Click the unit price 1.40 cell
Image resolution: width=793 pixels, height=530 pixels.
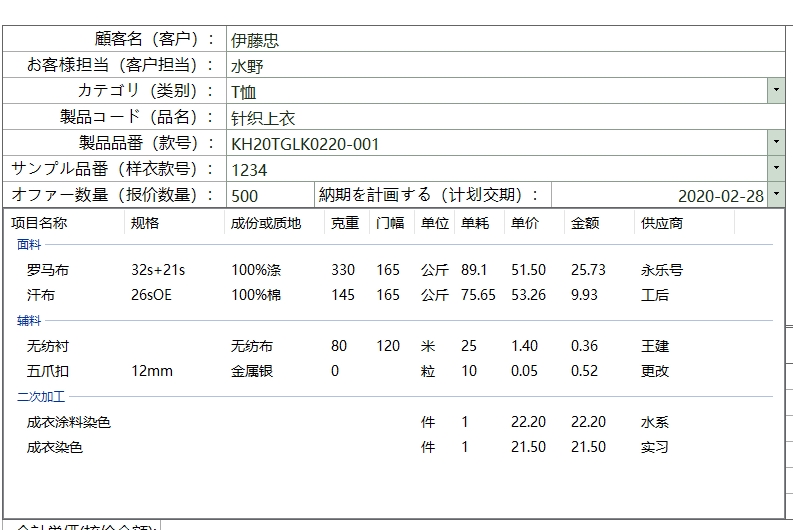[x=524, y=346]
